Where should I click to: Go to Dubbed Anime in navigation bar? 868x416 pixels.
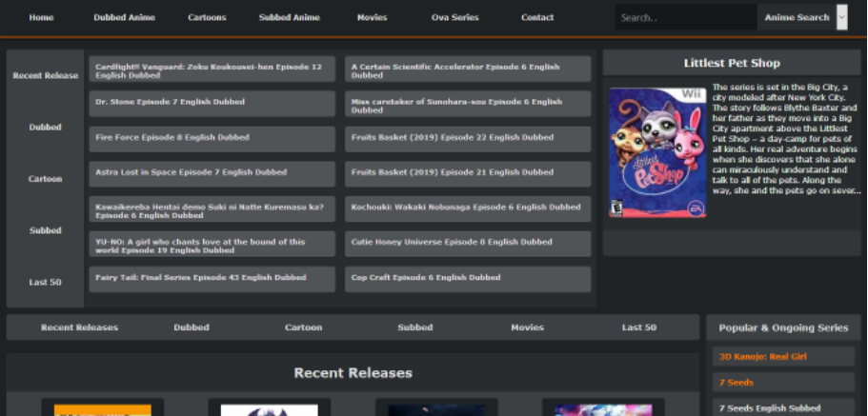[125, 17]
